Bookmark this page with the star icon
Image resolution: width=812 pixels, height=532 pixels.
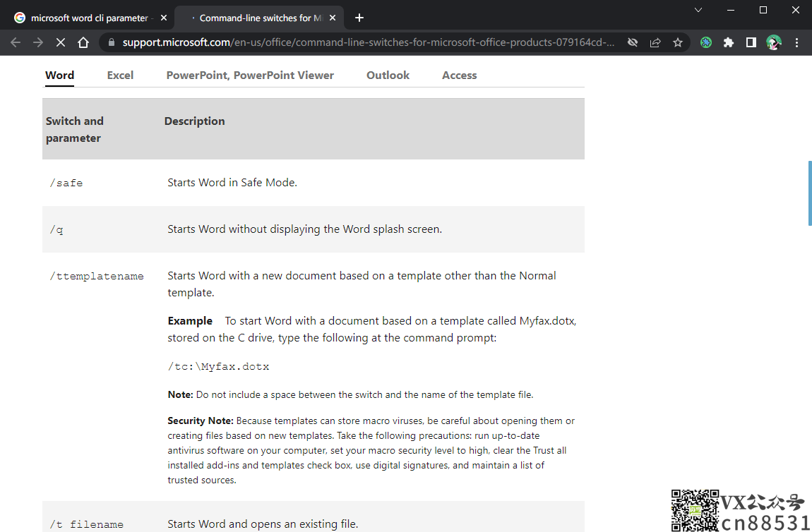[678, 42]
